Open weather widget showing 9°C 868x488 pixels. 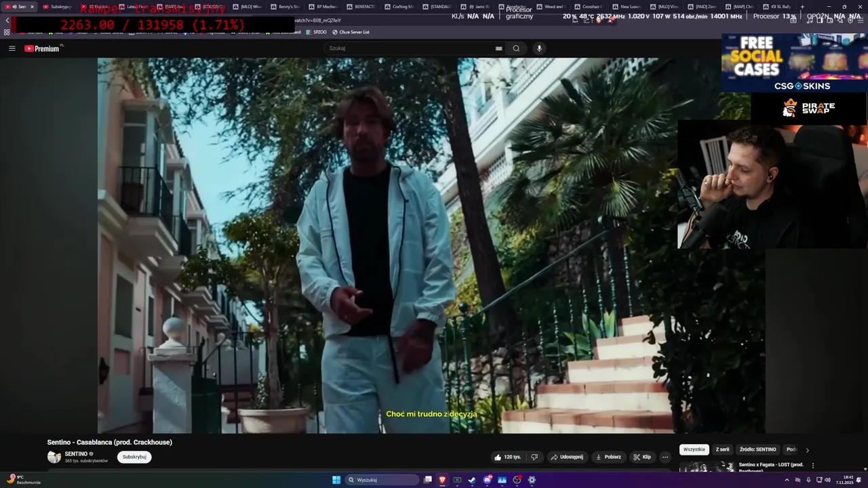pos(24,479)
